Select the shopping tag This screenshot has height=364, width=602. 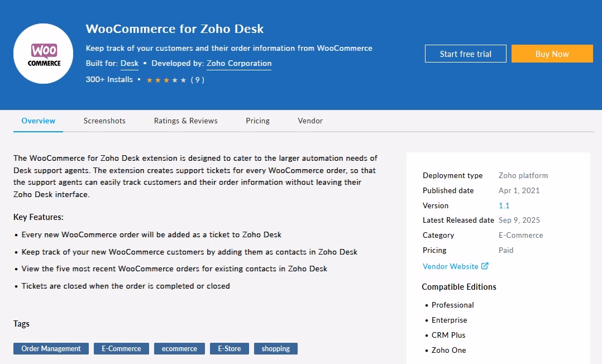[275, 348]
